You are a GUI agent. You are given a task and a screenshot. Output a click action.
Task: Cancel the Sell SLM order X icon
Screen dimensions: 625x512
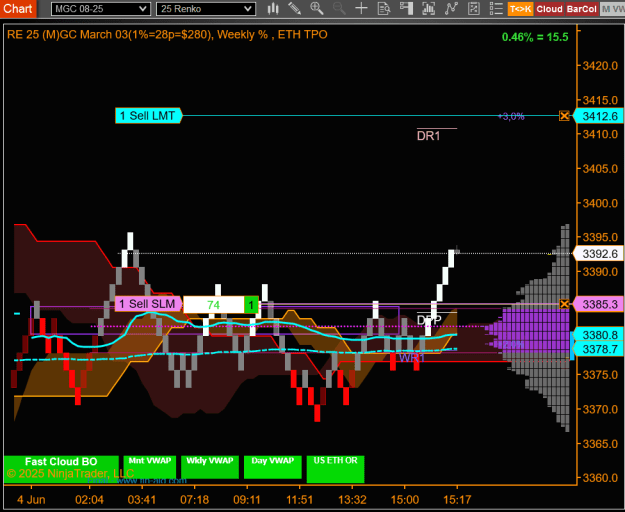564,304
